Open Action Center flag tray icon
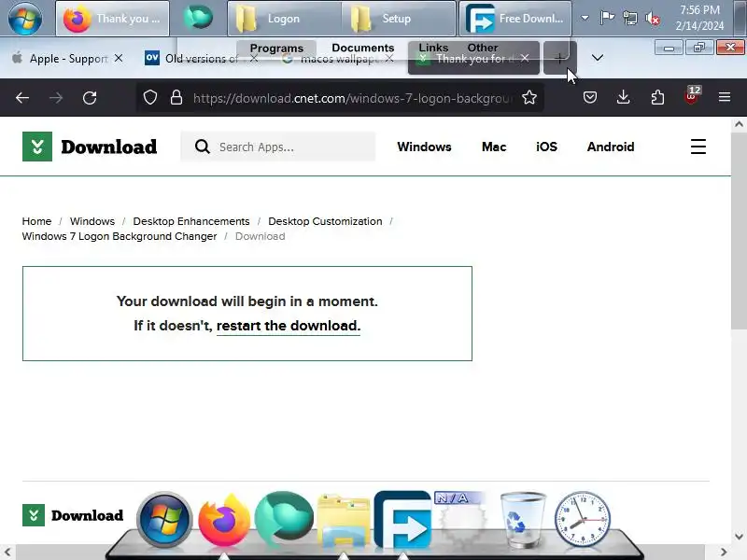The image size is (747, 560). point(607,18)
